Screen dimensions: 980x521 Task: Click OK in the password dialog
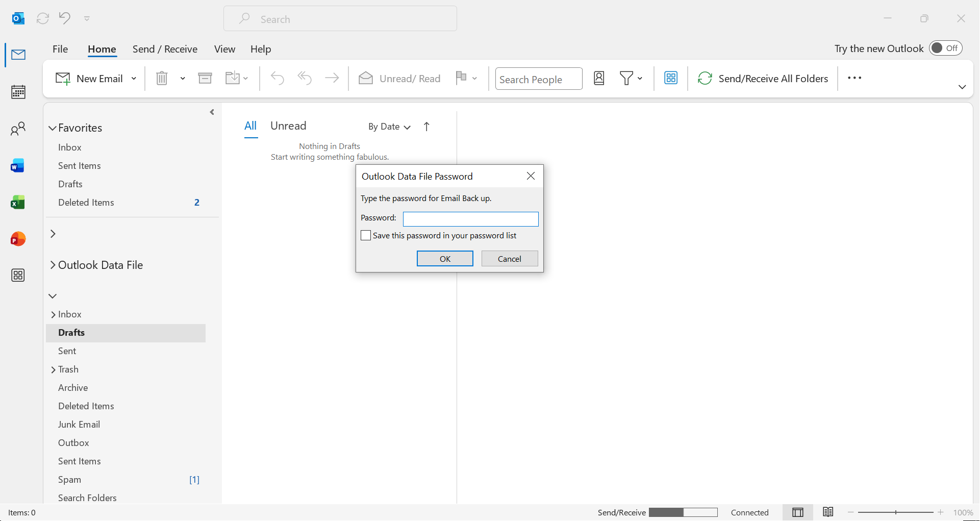click(445, 259)
